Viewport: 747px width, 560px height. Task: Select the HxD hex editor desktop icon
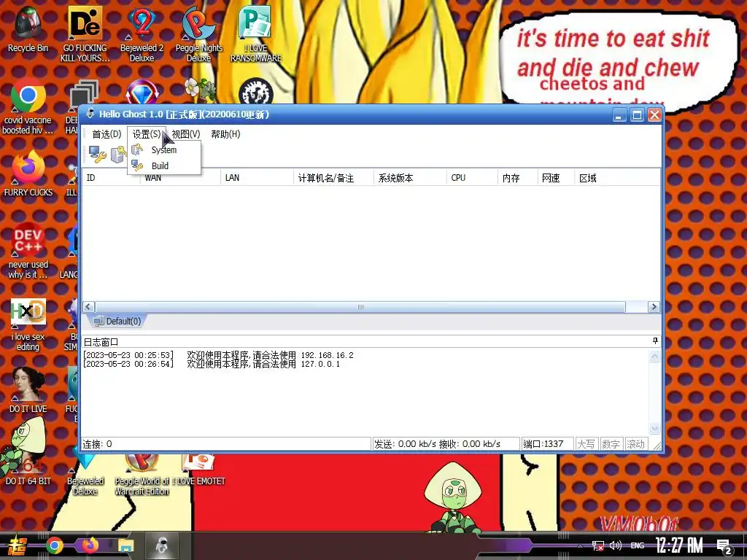coord(28,324)
